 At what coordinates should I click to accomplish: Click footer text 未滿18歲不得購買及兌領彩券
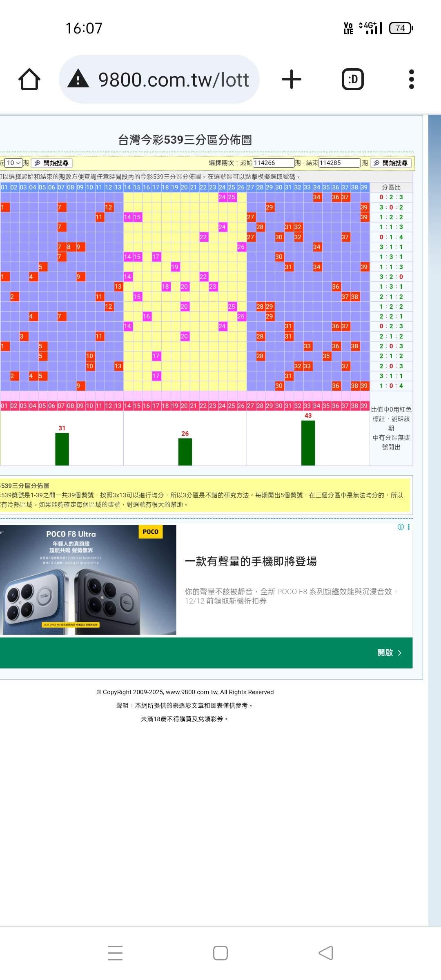[x=185, y=719]
